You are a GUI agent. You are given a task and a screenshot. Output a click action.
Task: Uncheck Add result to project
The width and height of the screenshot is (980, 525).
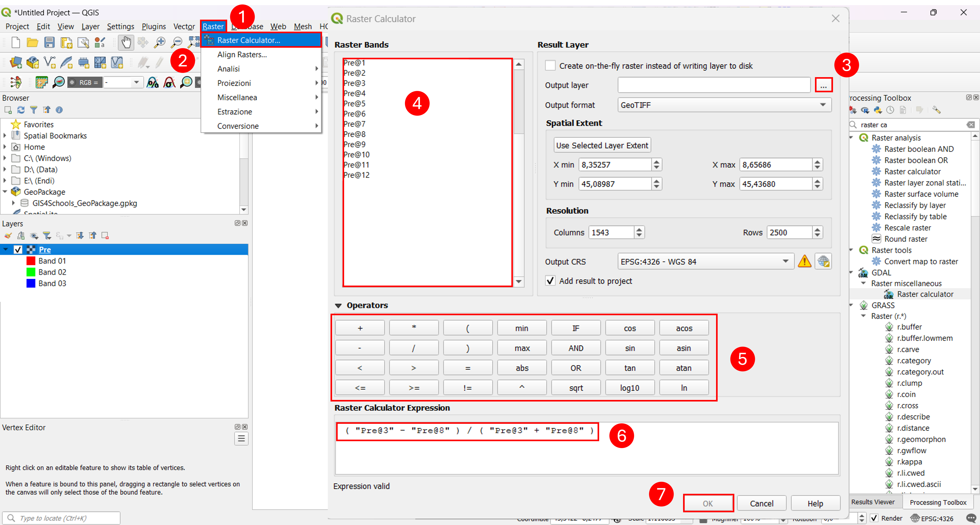click(550, 281)
